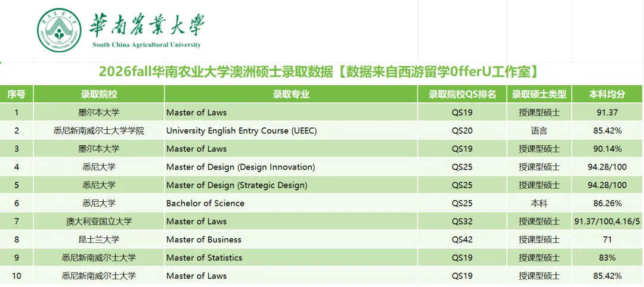Screen dimensions: 644x287
Task: Click 授课型硕士 in the 昆士兰大学 row
Action: click(x=539, y=239)
